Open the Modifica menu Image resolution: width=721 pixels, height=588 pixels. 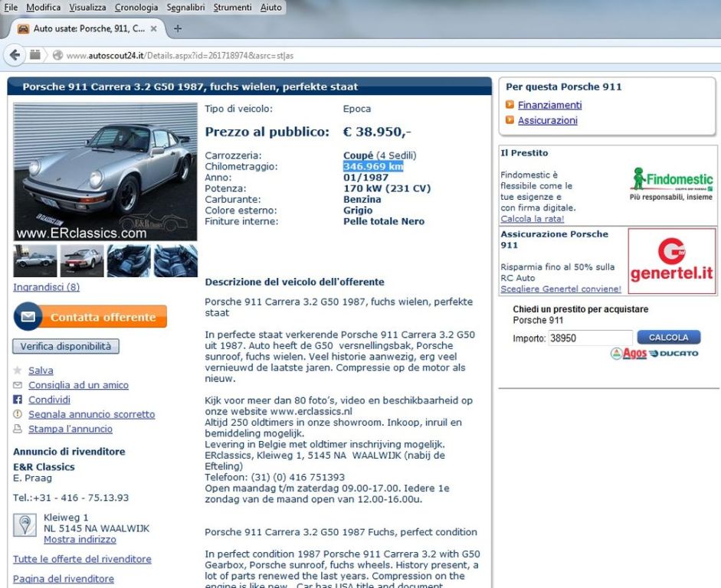coord(43,8)
